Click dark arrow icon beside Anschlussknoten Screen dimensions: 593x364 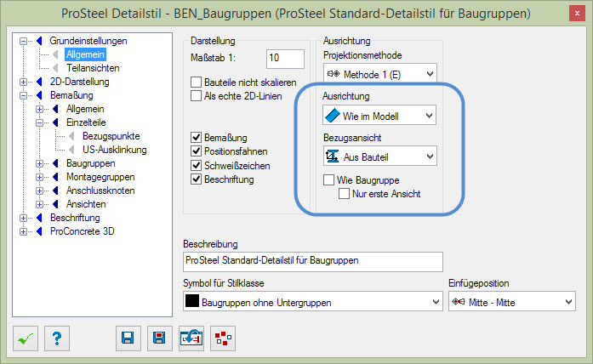[x=55, y=191]
